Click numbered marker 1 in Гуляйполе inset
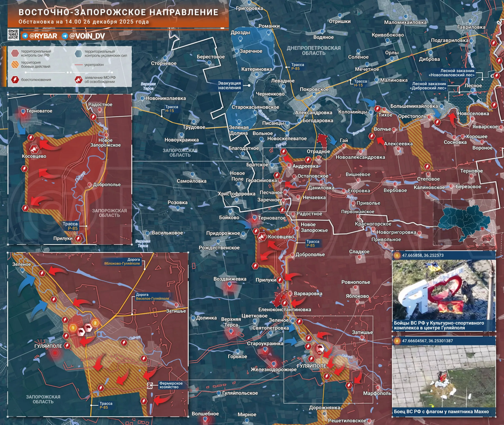This screenshot has height=425, width=504. pyautogui.click(x=73, y=328)
